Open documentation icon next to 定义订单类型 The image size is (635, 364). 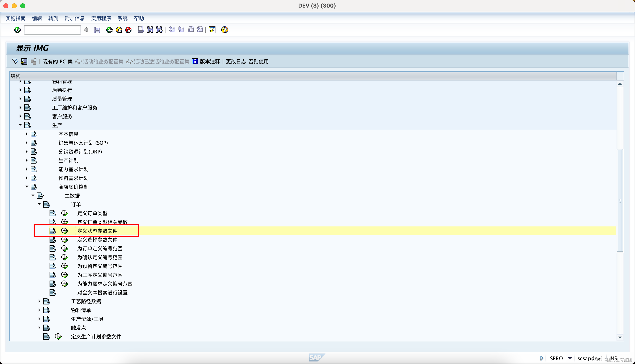click(52, 213)
